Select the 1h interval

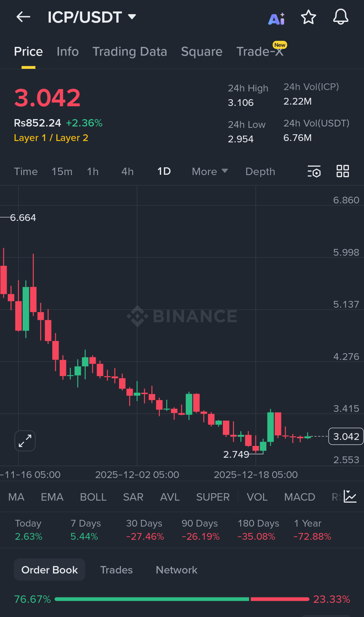pos(93,171)
